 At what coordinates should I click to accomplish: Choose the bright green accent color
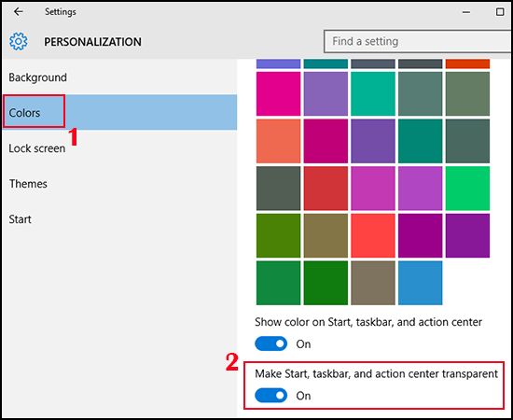click(x=467, y=189)
